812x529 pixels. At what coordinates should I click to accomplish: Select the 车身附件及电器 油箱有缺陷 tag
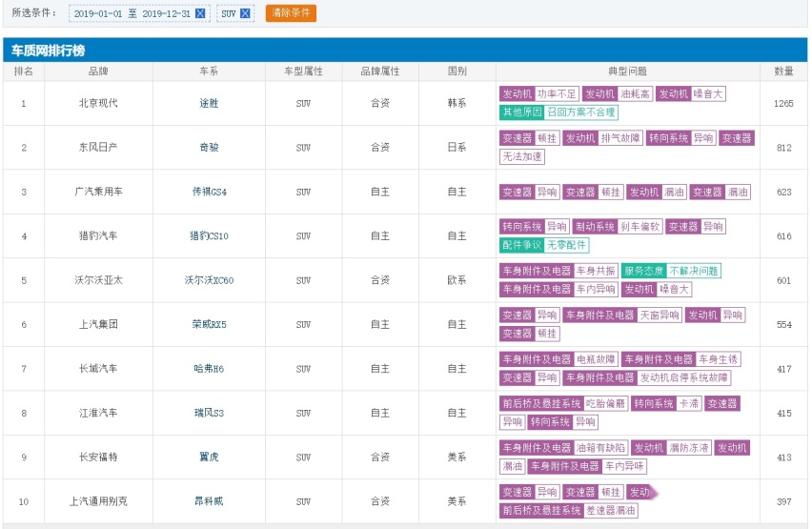pyautogui.click(x=564, y=448)
